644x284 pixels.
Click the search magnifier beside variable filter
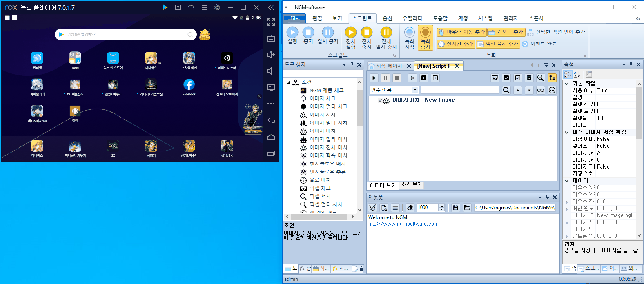click(x=506, y=90)
